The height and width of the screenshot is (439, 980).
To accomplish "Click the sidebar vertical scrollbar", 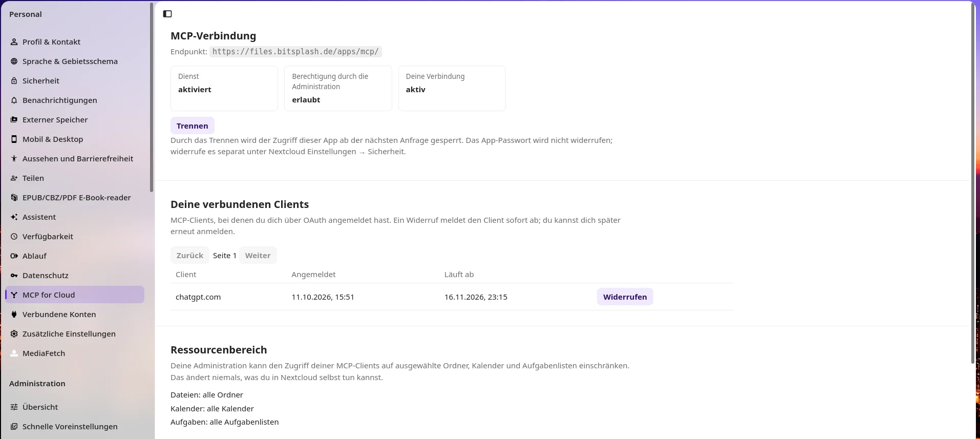I will [152, 97].
